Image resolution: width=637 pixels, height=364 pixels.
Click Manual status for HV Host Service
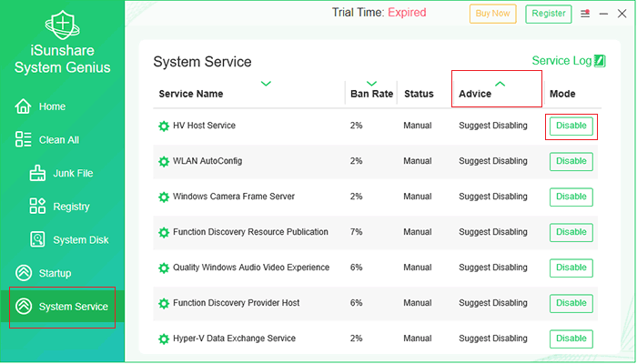pos(417,126)
